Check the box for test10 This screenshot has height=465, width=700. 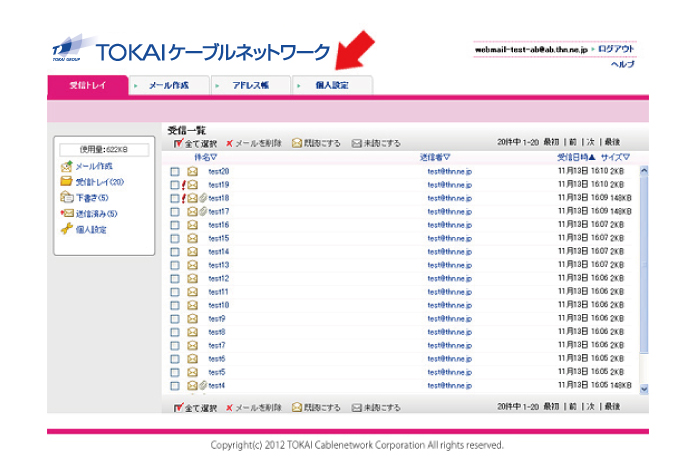pyautogui.click(x=175, y=305)
